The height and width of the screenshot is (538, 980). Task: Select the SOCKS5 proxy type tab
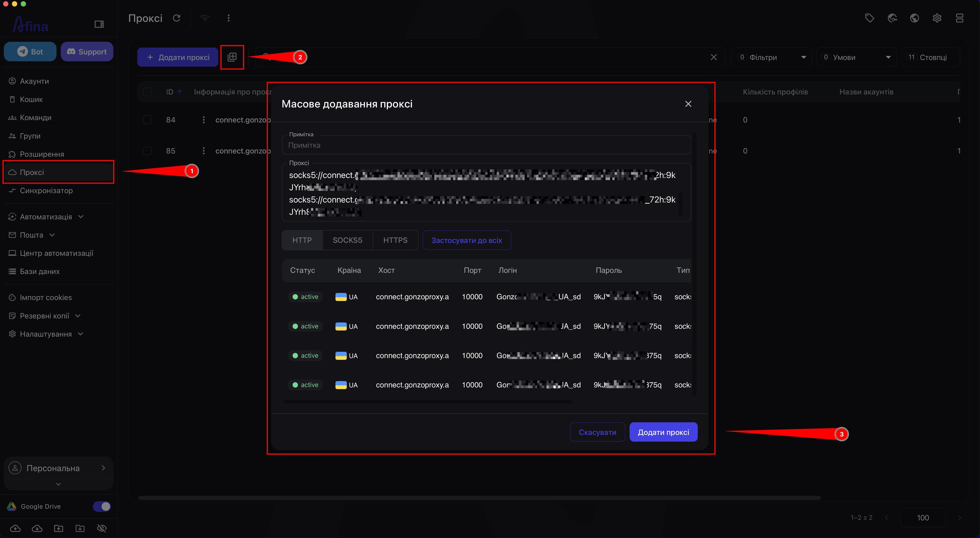click(347, 240)
